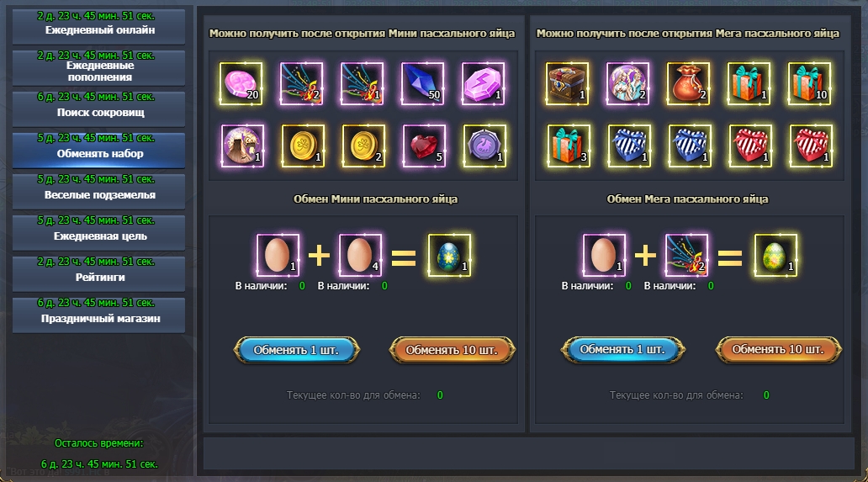Select the fireworks ingredient in Mega egg exchange
Image resolution: width=868 pixels, height=482 pixels.
coord(686,255)
